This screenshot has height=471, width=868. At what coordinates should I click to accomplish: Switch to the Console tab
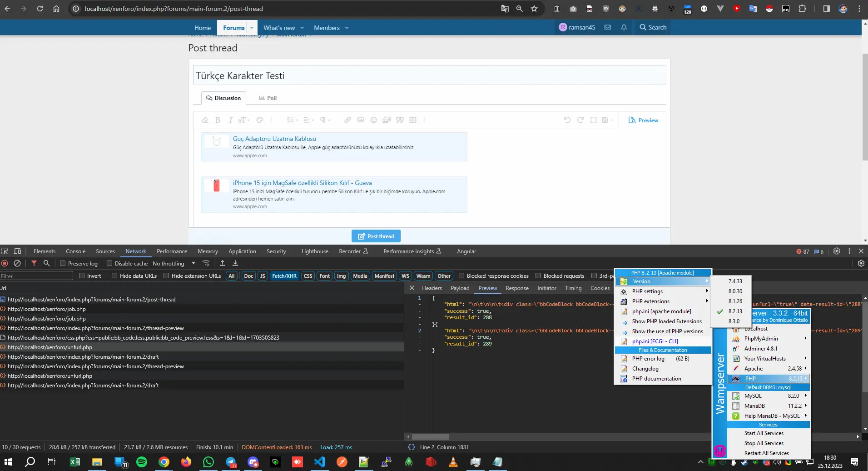click(x=75, y=251)
